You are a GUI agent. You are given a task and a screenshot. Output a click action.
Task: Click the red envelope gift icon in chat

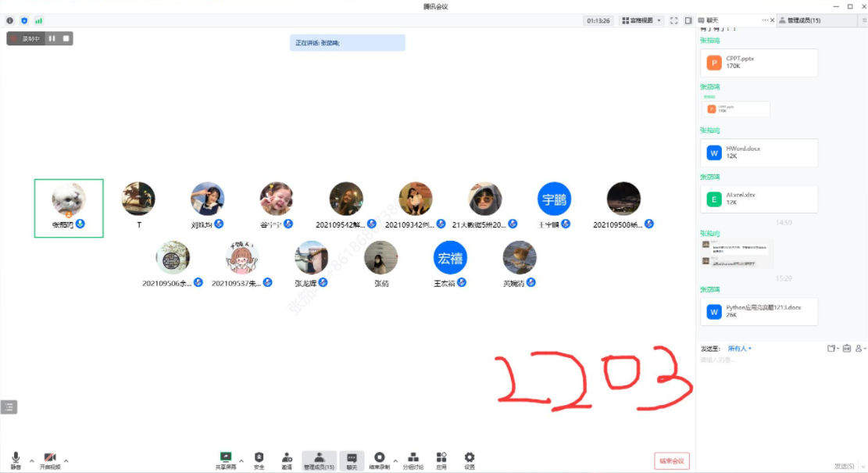tap(847, 349)
